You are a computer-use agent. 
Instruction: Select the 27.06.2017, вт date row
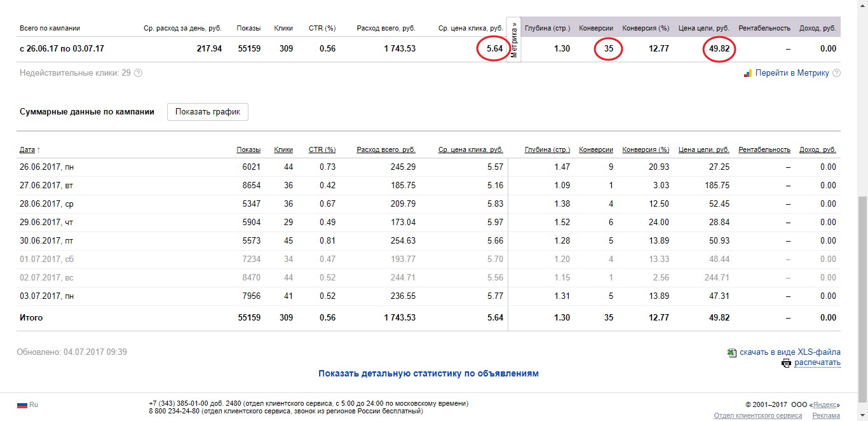click(x=428, y=185)
